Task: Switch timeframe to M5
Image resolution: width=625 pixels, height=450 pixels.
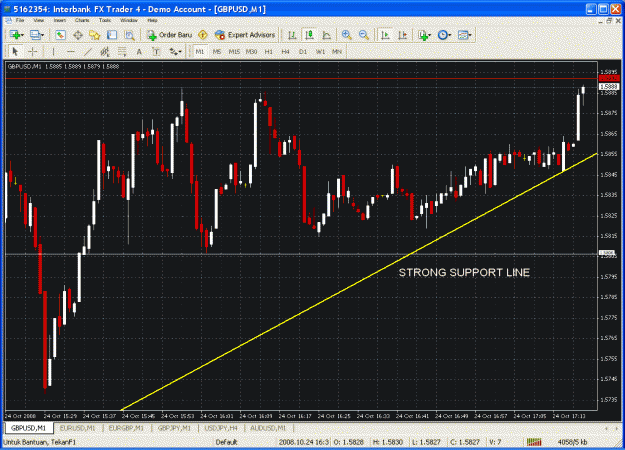Action: [217, 51]
